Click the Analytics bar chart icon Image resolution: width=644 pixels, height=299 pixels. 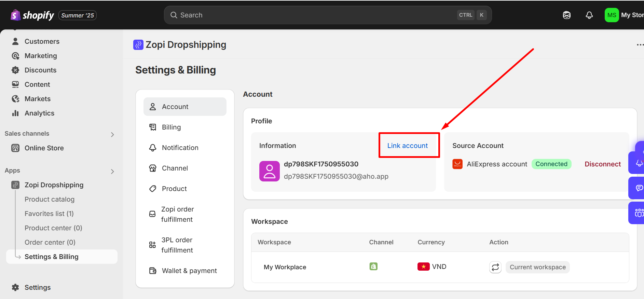pyautogui.click(x=15, y=113)
